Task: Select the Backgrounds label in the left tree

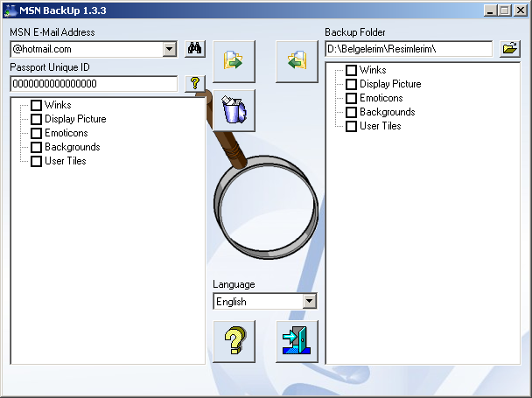Action: click(73, 147)
